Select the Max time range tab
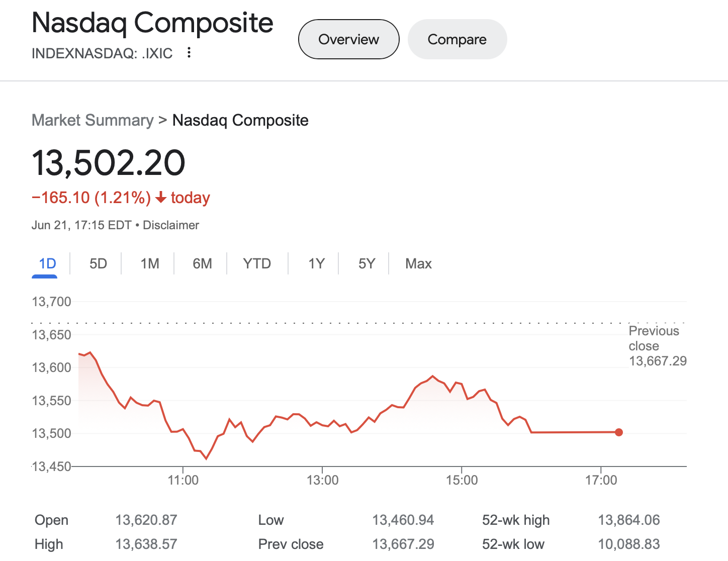The image size is (728, 561). click(x=418, y=263)
